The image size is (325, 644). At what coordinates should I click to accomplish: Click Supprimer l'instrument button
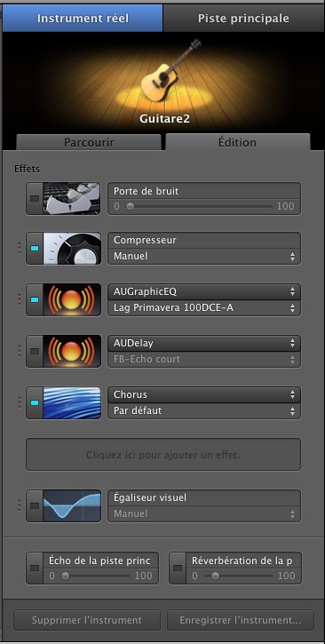(87, 620)
